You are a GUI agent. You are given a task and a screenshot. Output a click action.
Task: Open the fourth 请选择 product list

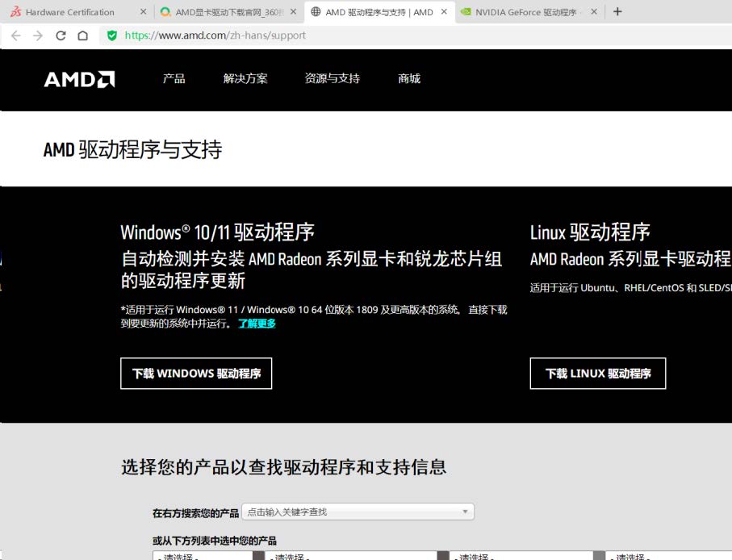pos(668,555)
